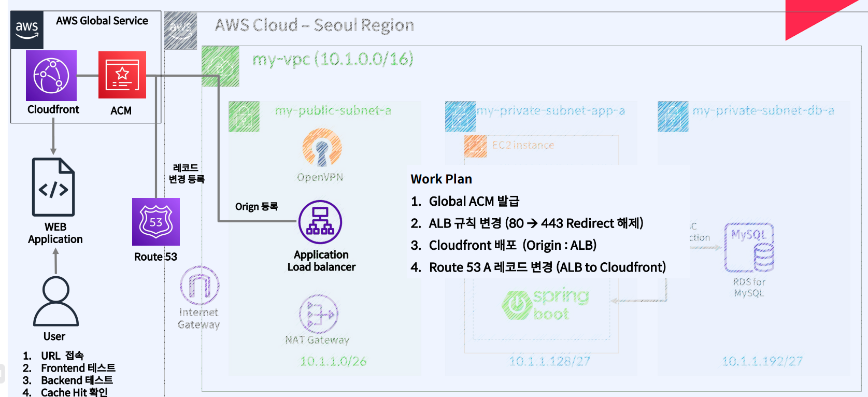Click the '2. Frontend 테스트' list item
The image size is (868, 397).
pos(69,368)
